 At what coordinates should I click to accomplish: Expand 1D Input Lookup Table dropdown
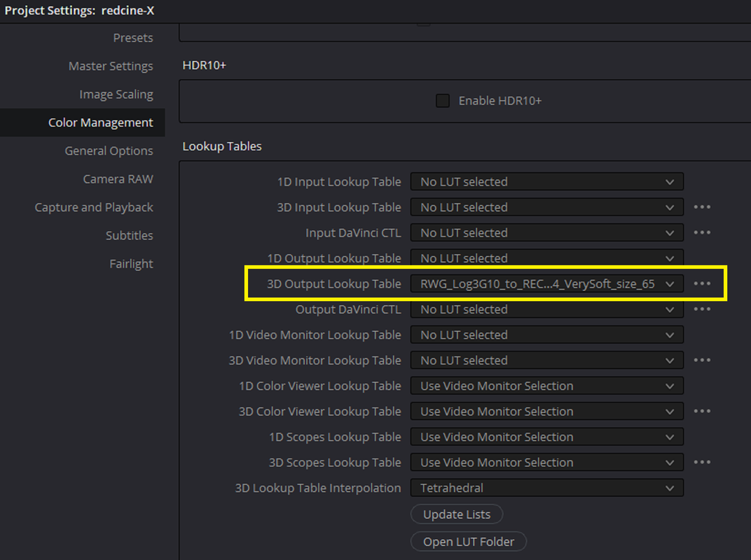[x=547, y=182]
